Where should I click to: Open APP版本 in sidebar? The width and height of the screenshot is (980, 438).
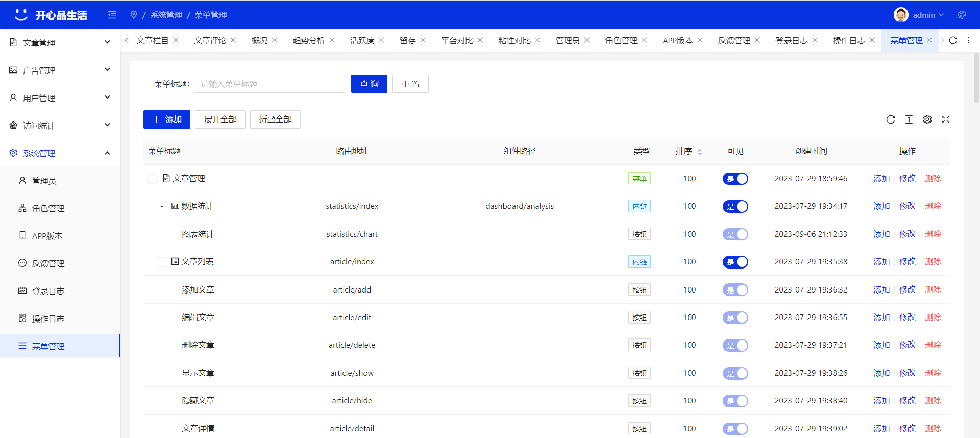60,235
